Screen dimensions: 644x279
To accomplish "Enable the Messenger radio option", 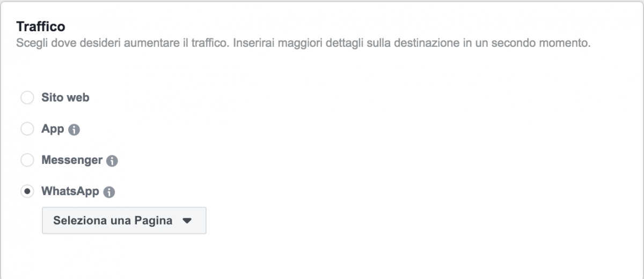I will pos(27,160).
